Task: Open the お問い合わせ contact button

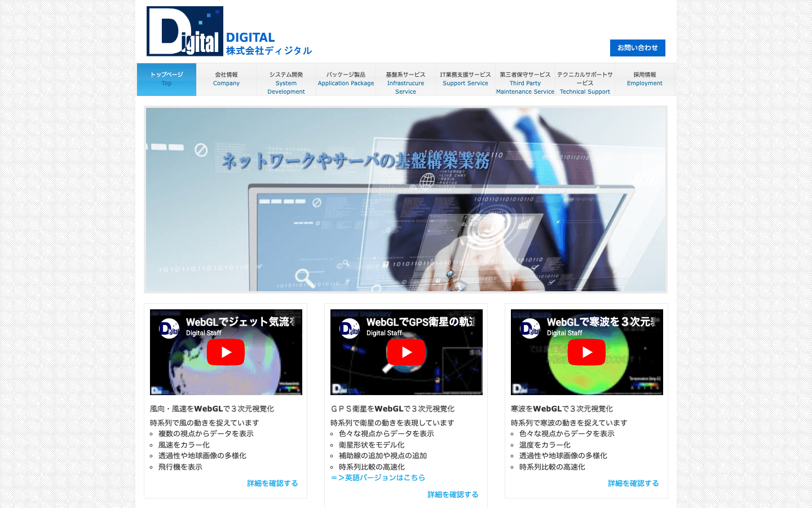Action: click(637, 48)
